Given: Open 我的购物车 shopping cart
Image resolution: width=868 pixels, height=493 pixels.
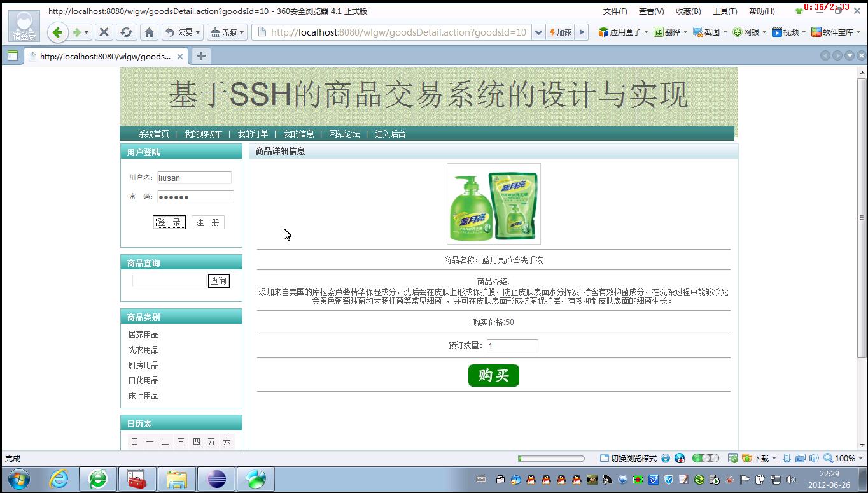Looking at the screenshot, I should 203,134.
